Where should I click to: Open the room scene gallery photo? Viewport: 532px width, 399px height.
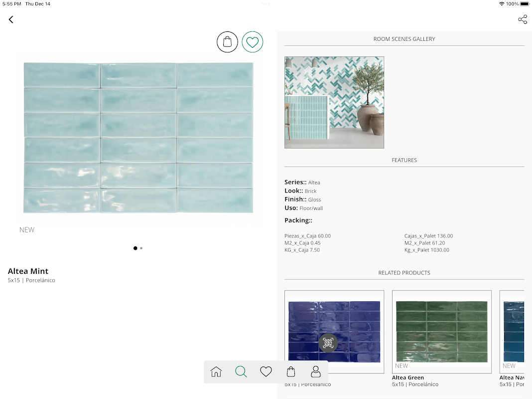[x=334, y=103]
